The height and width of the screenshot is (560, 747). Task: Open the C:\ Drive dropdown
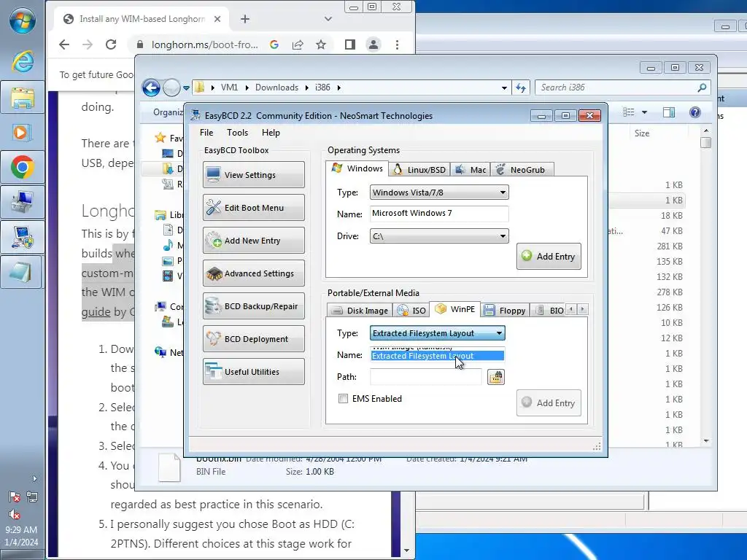pos(438,236)
